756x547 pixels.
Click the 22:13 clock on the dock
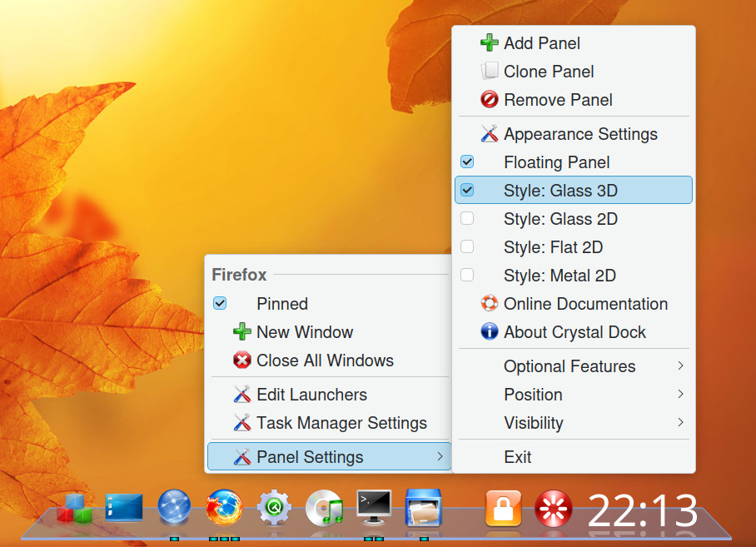pos(643,510)
